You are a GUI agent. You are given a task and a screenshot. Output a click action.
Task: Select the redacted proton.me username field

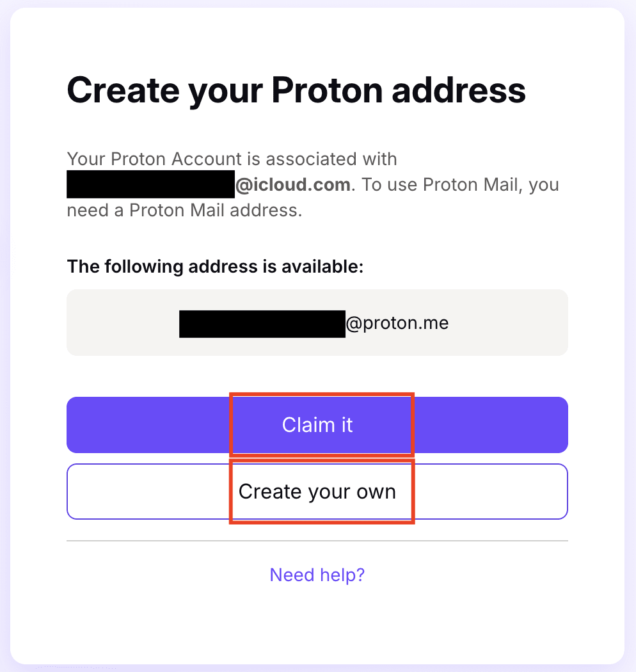pos(262,323)
